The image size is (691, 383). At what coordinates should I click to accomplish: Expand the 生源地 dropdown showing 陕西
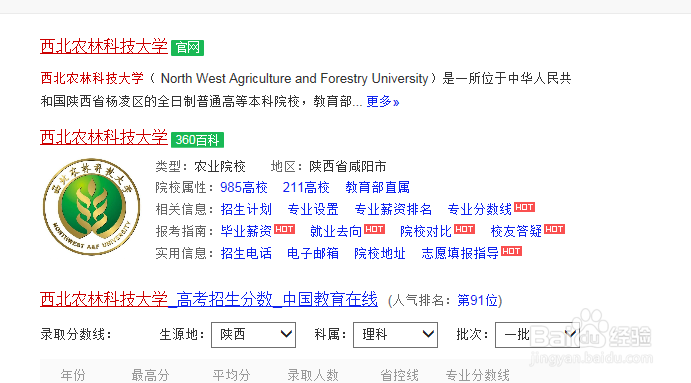(253, 335)
